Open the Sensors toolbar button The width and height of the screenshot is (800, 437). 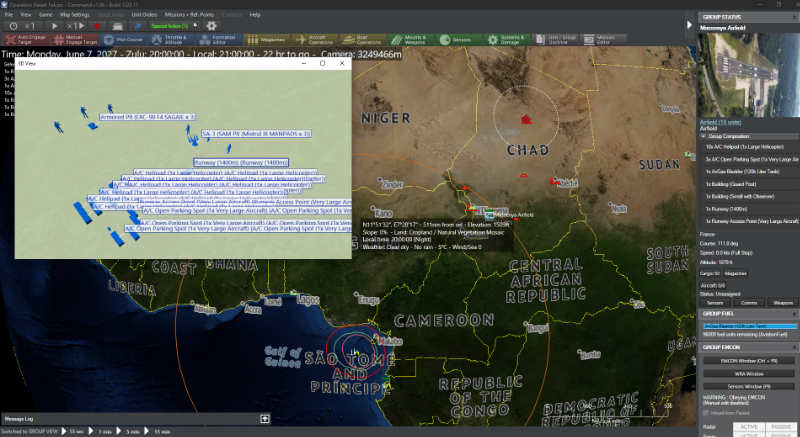458,40
